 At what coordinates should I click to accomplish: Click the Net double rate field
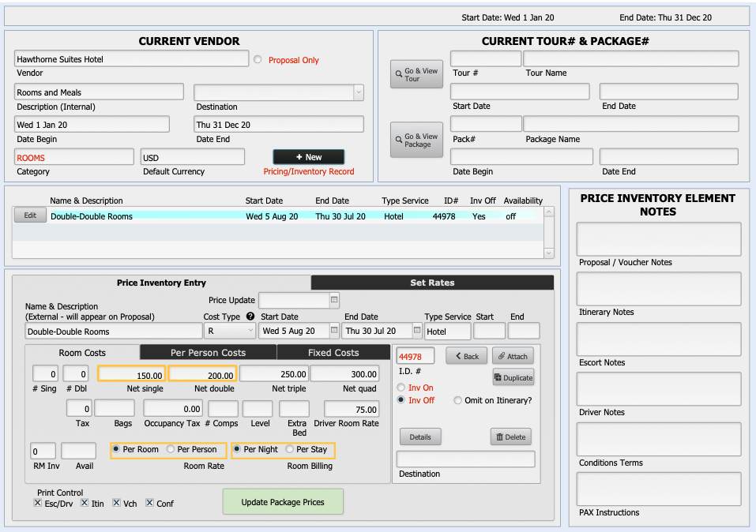(x=202, y=374)
